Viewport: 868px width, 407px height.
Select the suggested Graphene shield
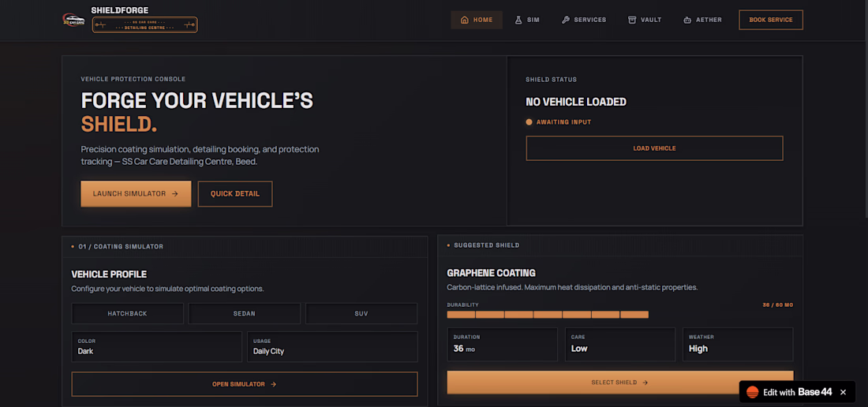coord(620,382)
